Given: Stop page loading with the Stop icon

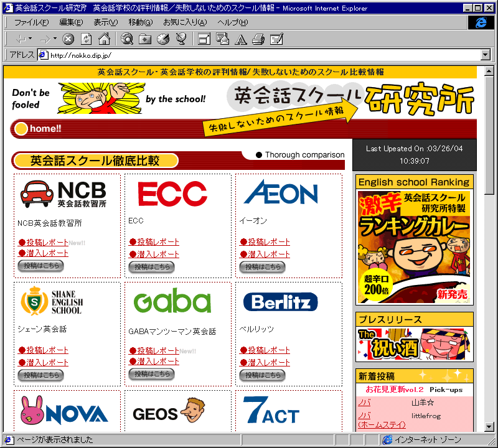Looking at the screenshot, I should coord(68,39).
